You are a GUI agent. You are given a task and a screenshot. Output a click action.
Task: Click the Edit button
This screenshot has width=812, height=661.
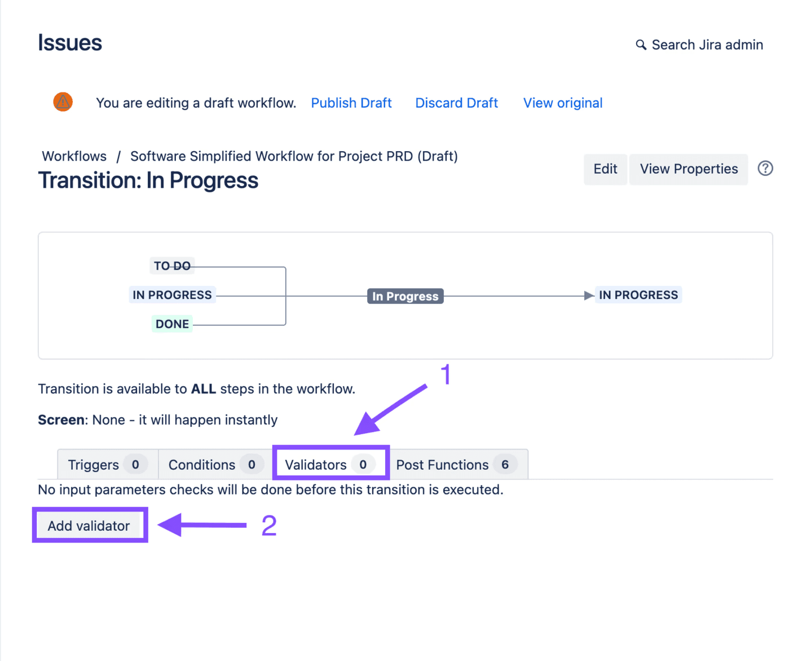[x=604, y=169]
